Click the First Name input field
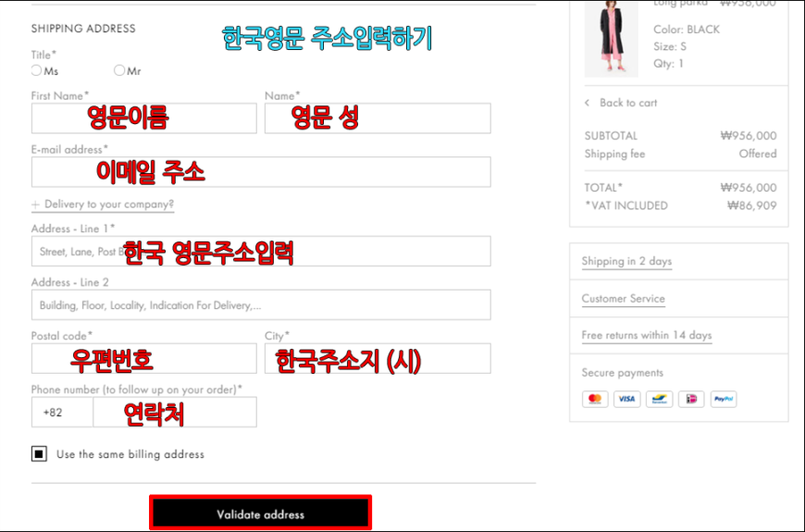The image size is (805, 532). pyautogui.click(x=143, y=118)
